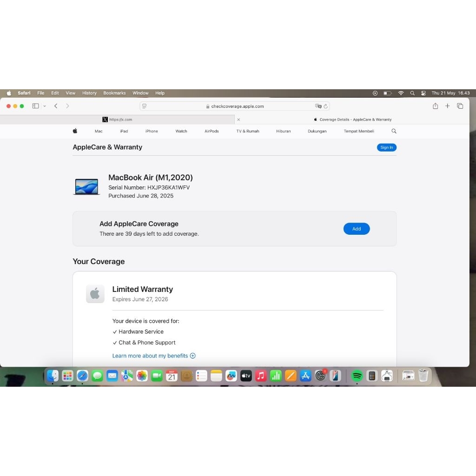Show the tab overview icon

pos(460,106)
